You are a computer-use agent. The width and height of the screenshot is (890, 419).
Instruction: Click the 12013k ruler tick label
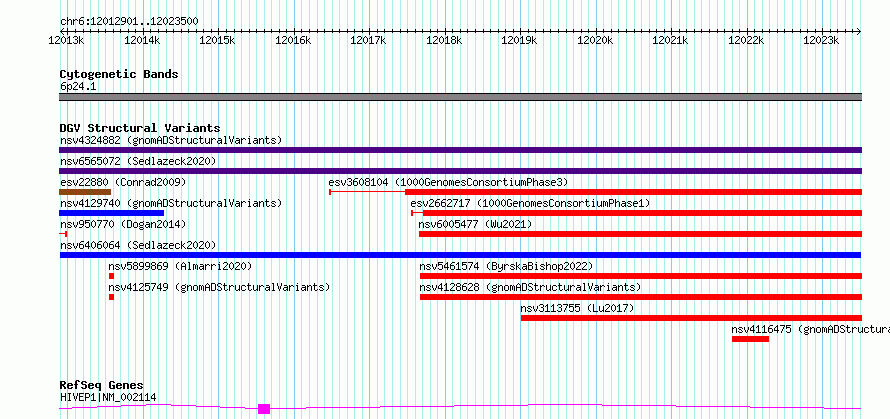[66, 40]
